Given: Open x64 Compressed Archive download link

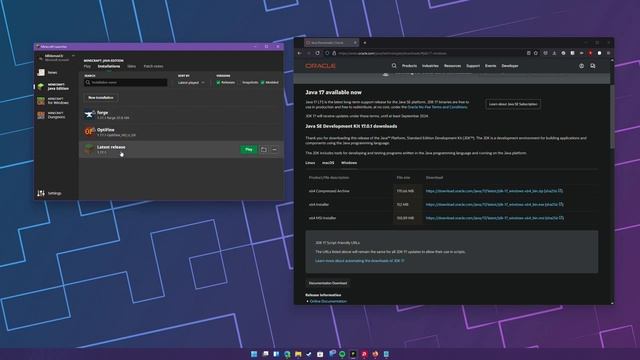Looking at the screenshot, I should [x=494, y=191].
